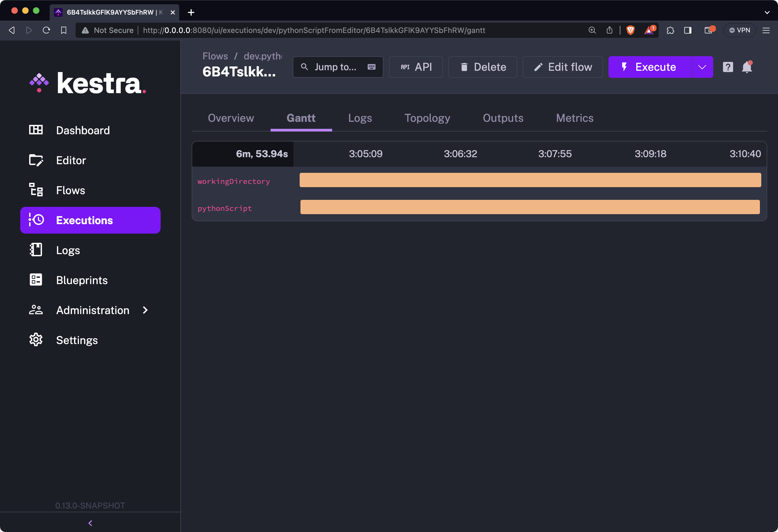Image resolution: width=778 pixels, height=532 pixels.
Task: Click the sidebar Logs notebook icon
Action: (36, 250)
